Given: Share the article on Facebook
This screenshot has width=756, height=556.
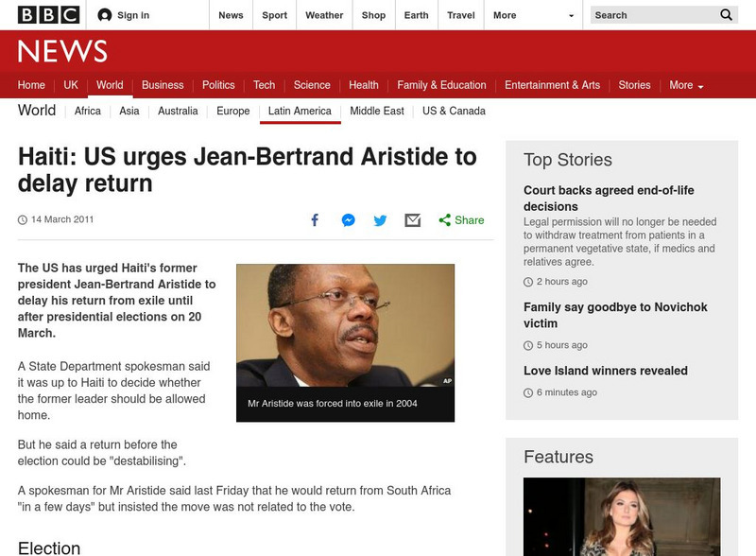Looking at the screenshot, I should (315, 219).
